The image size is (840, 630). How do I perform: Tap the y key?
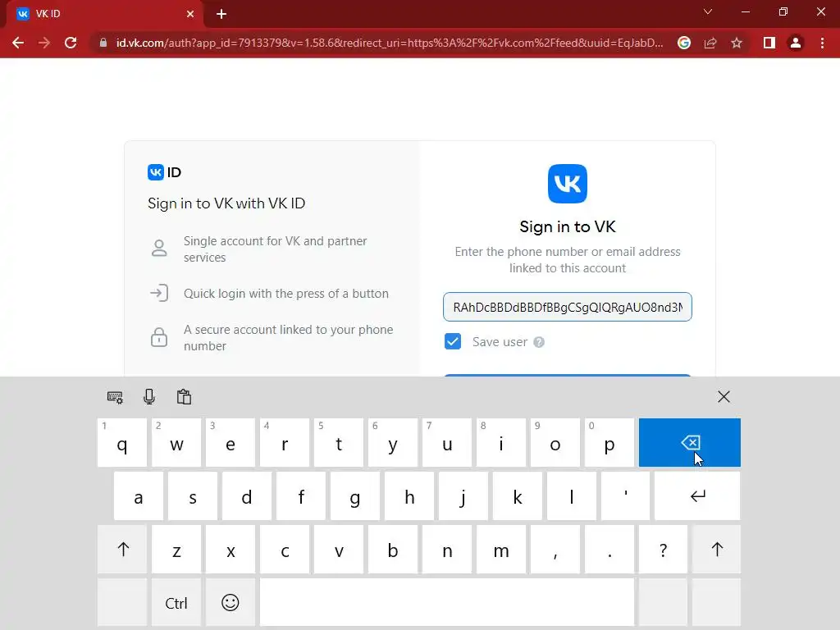coord(393,442)
